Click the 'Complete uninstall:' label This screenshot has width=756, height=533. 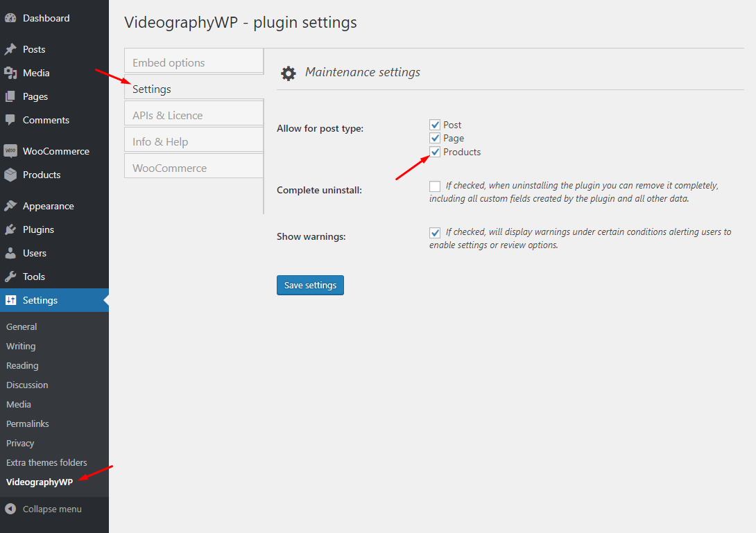click(x=319, y=190)
